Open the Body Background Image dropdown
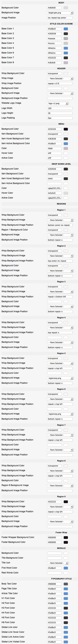Image resolution: width=78 pixels, height=644 pixels. tap(60, 13)
